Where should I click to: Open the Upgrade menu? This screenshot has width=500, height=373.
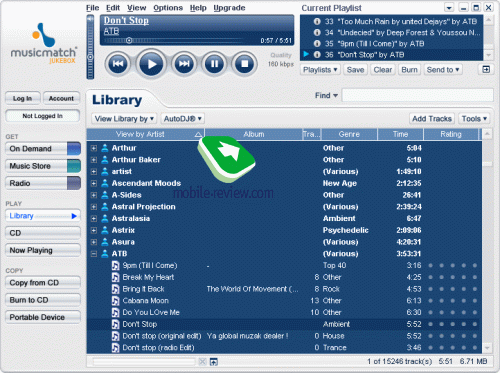coord(229,8)
